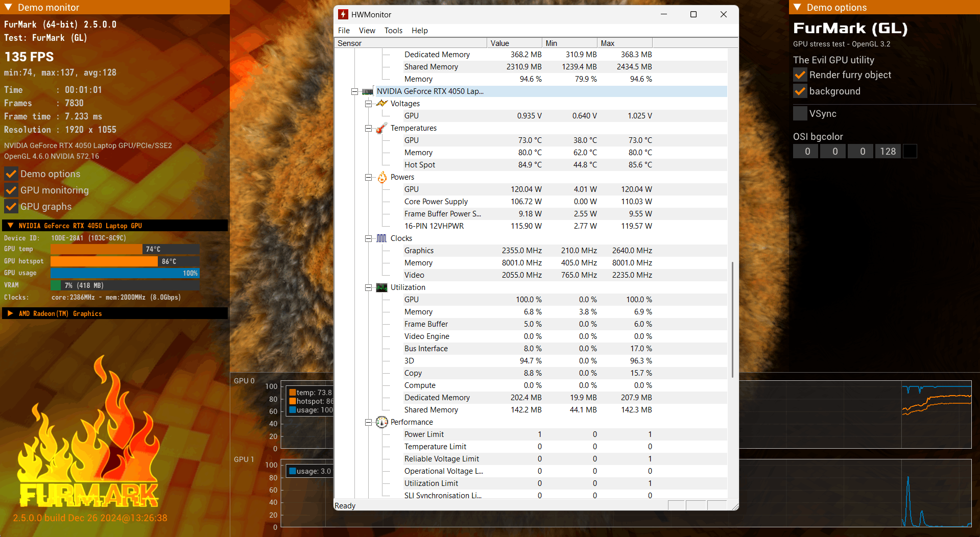Screen dimensions: 980x537
Task: Toggle the GPU monitoring checkbox
Action: point(11,190)
